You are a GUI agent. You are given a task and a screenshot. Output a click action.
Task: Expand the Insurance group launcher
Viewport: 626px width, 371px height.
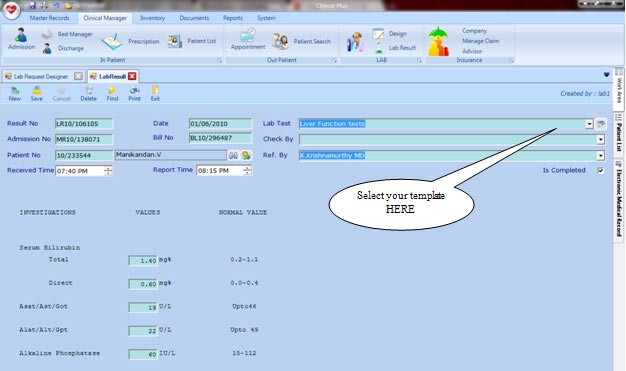point(511,60)
